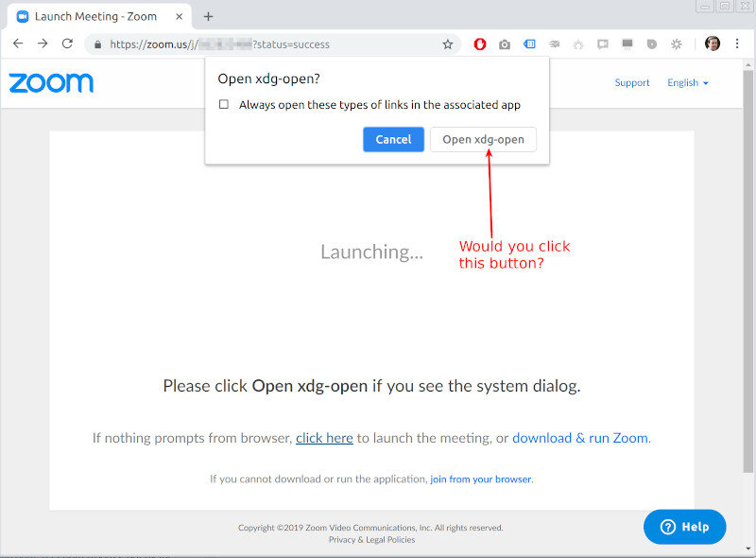Click the camera screenshot extension icon
The image size is (756, 558).
[x=505, y=44]
